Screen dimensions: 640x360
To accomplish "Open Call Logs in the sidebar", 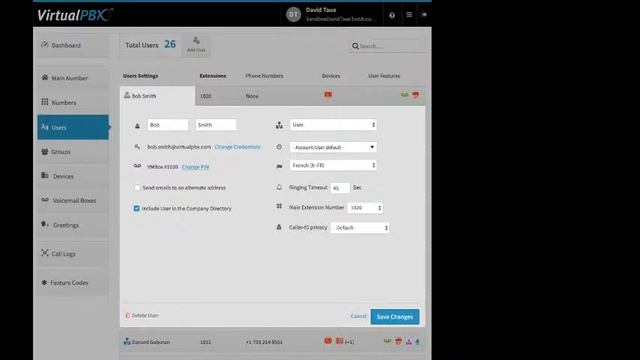I will coord(73,254).
